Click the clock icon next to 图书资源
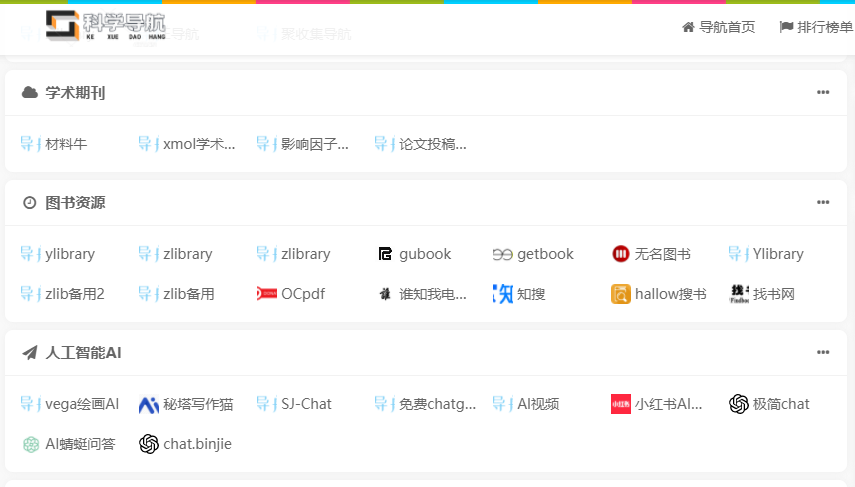This screenshot has height=487, width=855. (29, 203)
